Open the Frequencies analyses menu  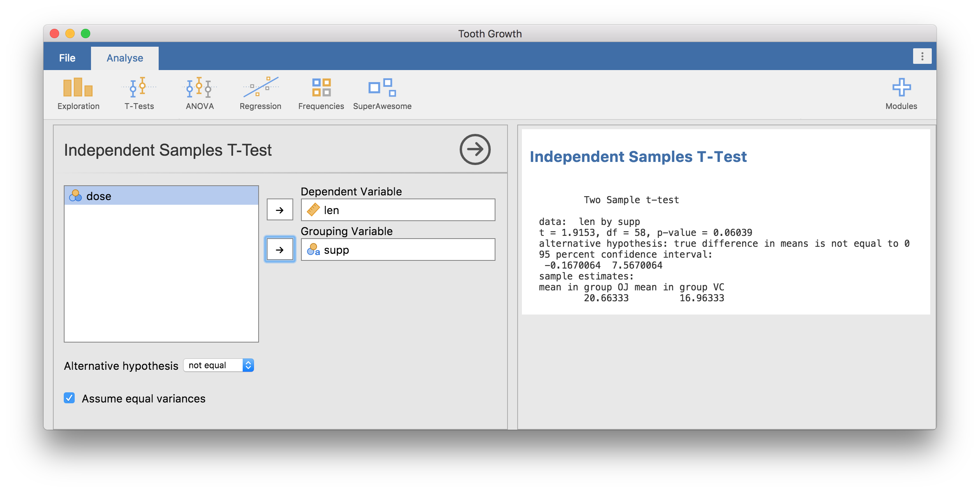[321, 93]
